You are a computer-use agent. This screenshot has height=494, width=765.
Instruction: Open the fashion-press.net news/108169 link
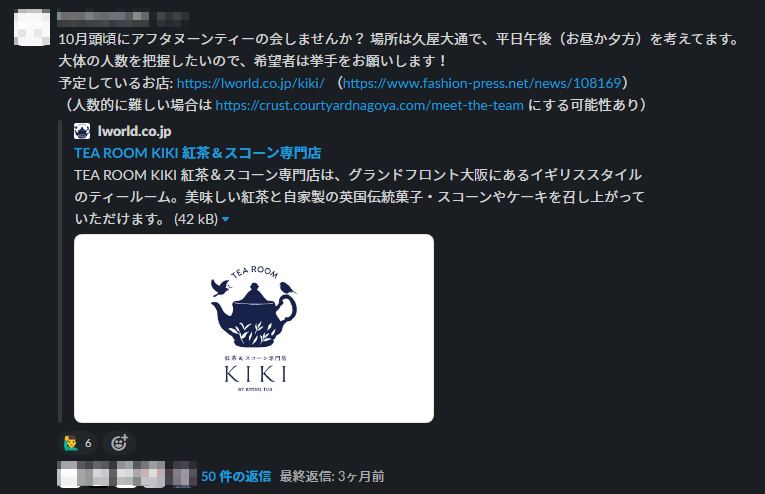pyautogui.click(x=482, y=83)
